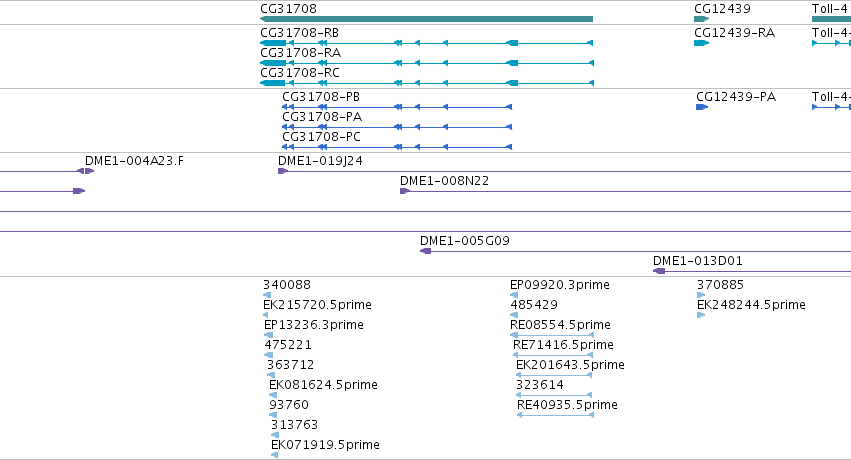Click the DME1-019J24 clone start arrow

coord(283,171)
